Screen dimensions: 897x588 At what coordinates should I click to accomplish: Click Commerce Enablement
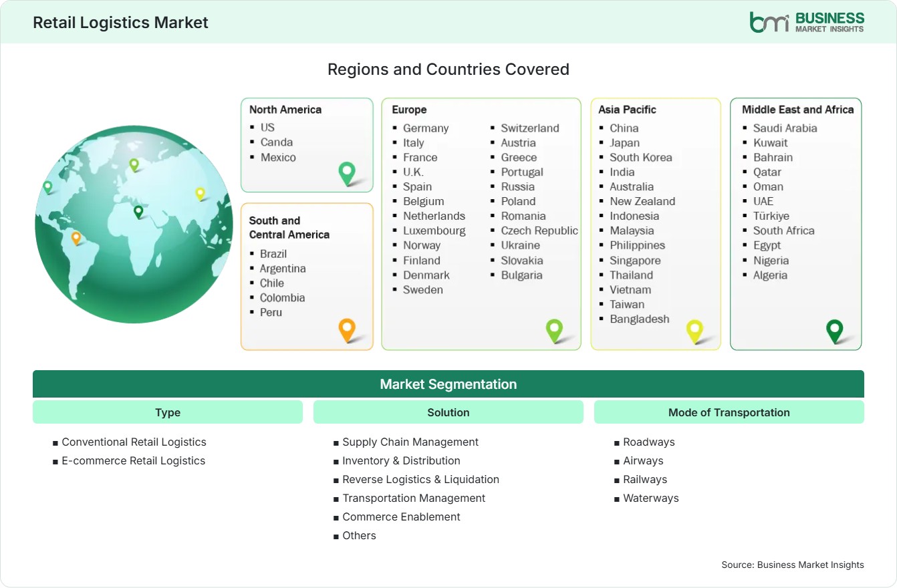pos(401,517)
